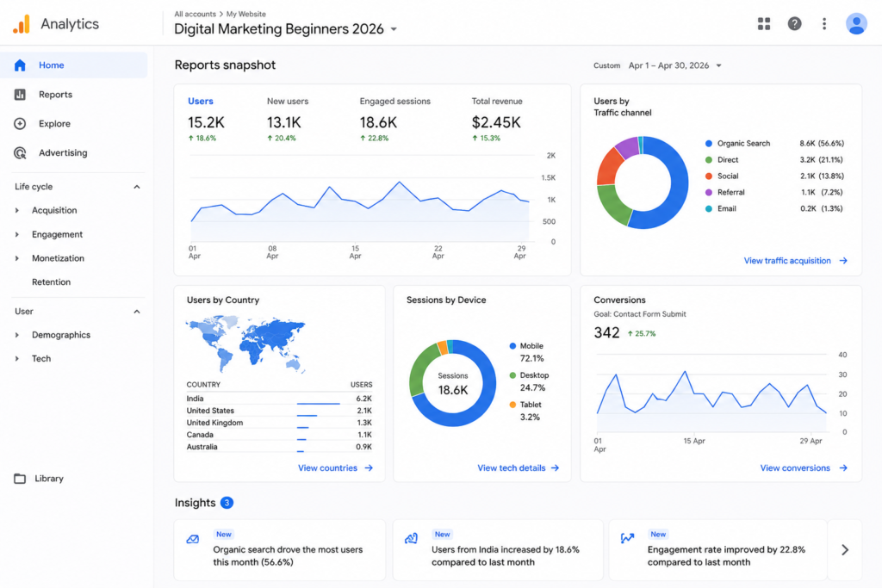Open the apps grid icon
This screenshot has height=588, width=882.
coord(763,23)
